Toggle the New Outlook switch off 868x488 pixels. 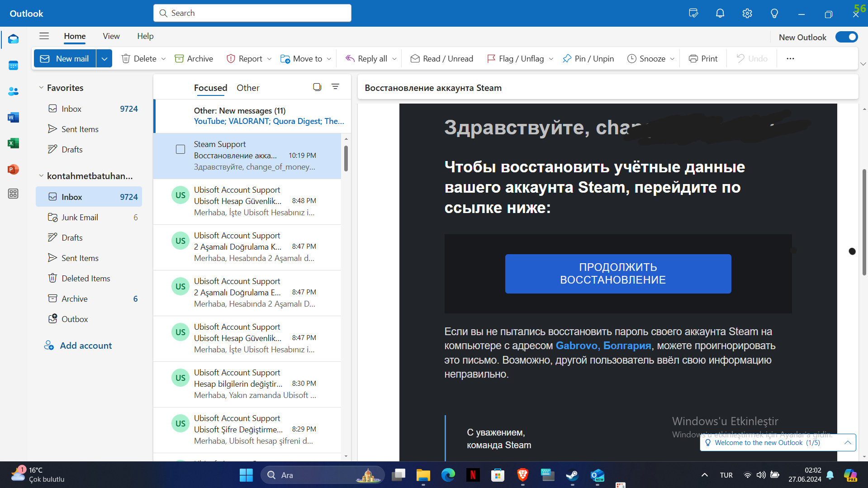click(x=846, y=37)
